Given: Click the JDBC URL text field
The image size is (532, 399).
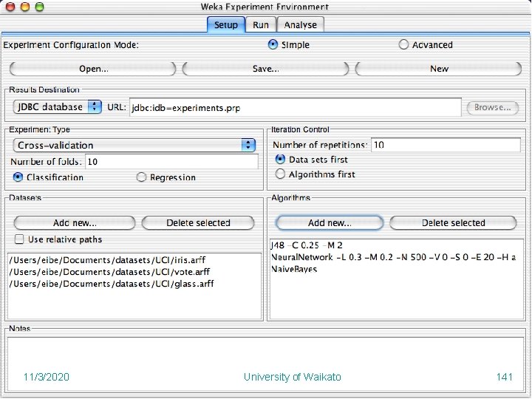Looking at the screenshot, I should [294, 108].
